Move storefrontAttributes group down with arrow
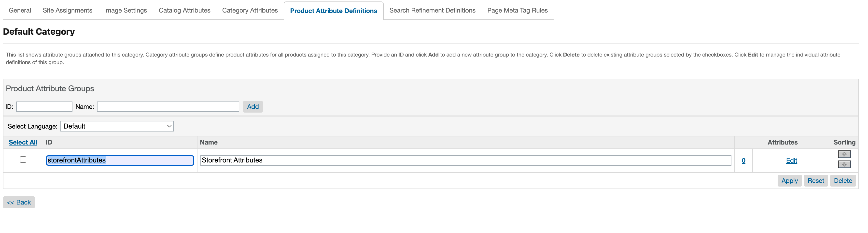 pos(844,164)
